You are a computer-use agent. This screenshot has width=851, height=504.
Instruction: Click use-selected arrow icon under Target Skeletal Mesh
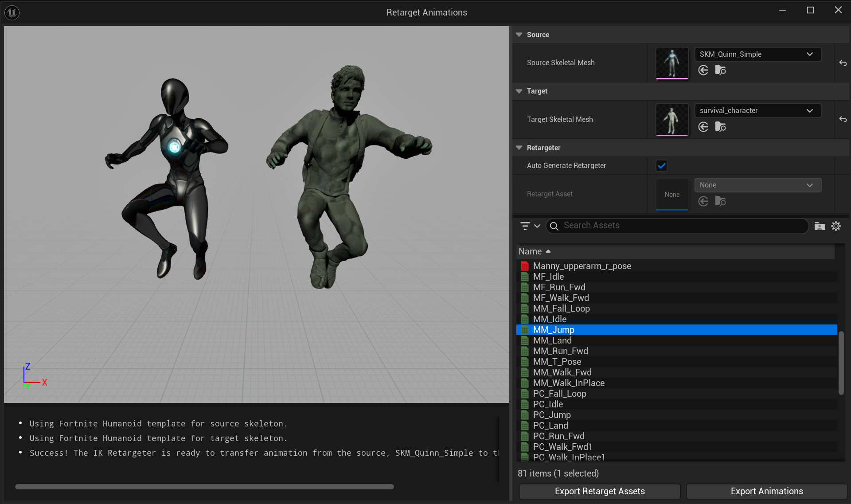coord(703,127)
